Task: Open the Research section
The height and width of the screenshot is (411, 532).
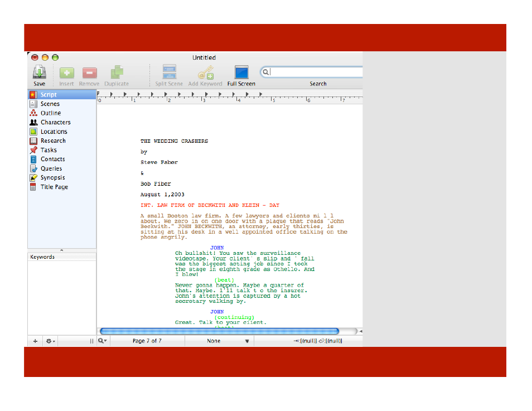Action: 62,141
